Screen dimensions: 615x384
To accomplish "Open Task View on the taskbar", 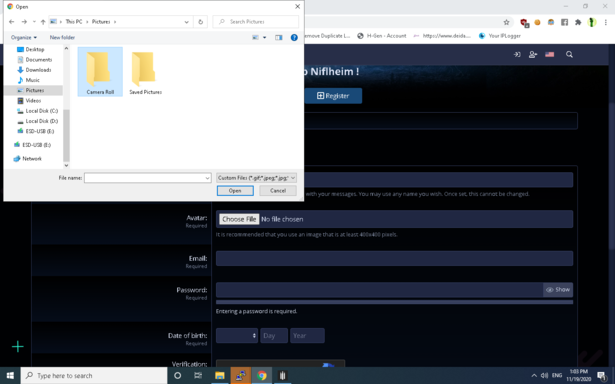I will tap(198, 376).
